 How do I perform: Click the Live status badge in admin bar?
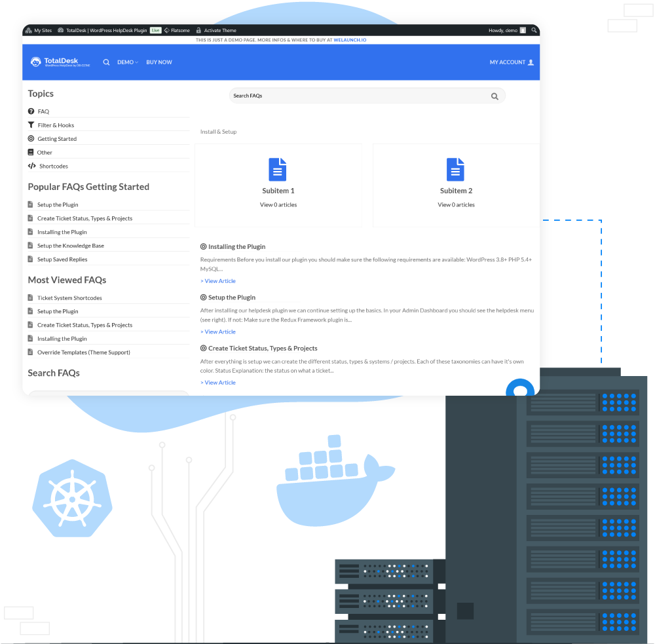coord(155,29)
